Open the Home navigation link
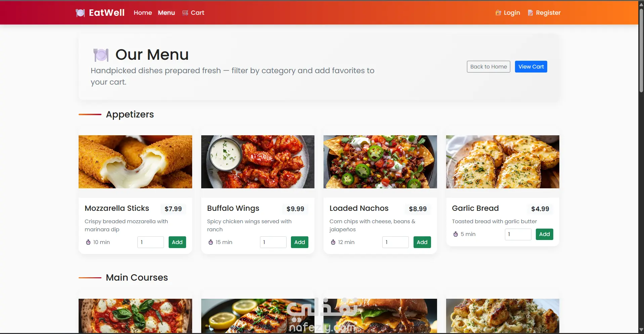The width and height of the screenshot is (644, 334). coord(143,13)
